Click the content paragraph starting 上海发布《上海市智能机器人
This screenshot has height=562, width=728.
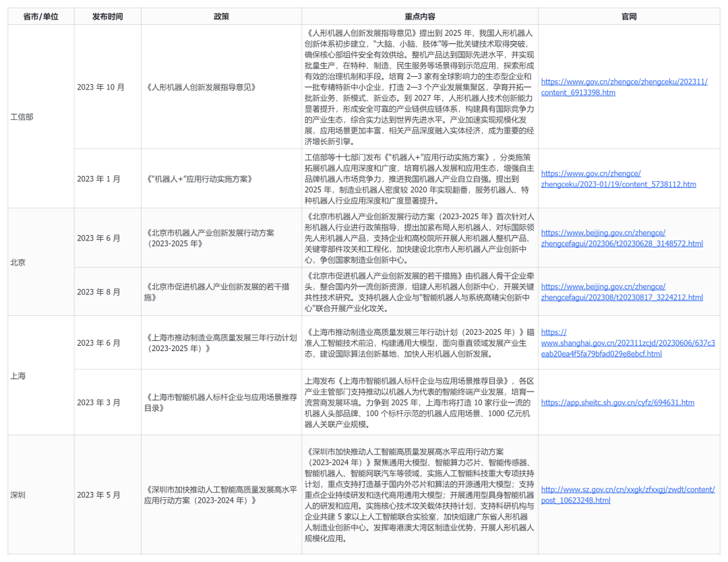419,403
